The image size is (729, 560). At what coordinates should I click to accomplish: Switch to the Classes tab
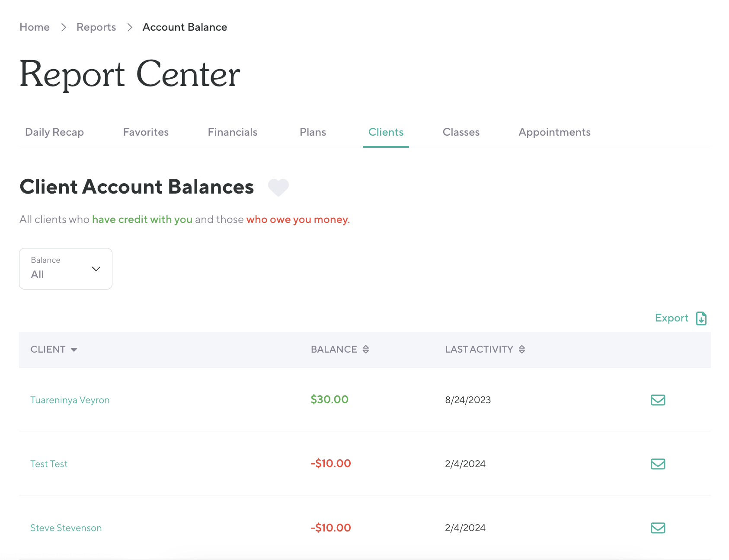(x=461, y=132)
